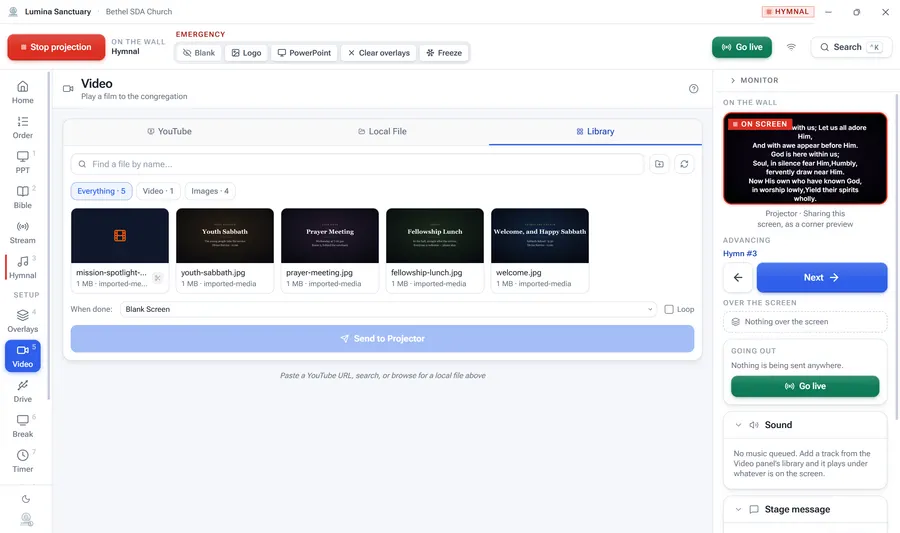Open the Bible sidebar section
Viewport: 900px width, 533px height.
pyautogui.click(x=22, y=197)
